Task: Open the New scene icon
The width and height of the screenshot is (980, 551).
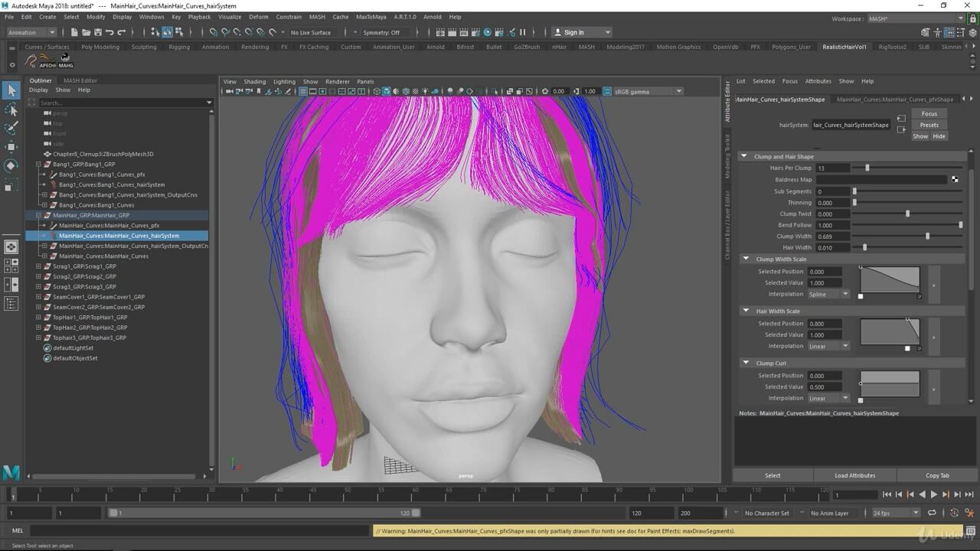Action: tap(73, 32)
